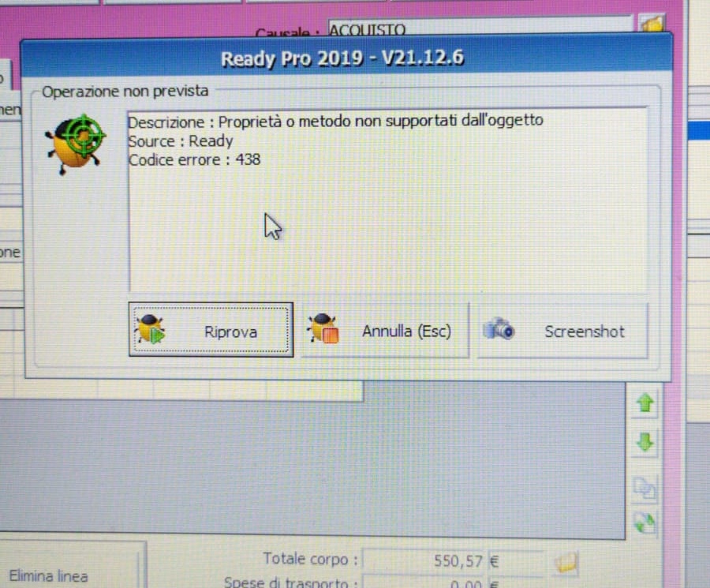Image resolution: width=710 pixels, height=588 pixels.
Task: Click the folder icon next to Totale corpo
Action: (x=566, y=562)
